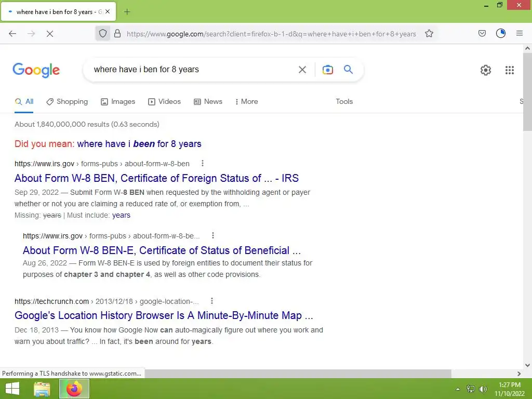Follow the 'where have i been' suggestion
This screenshot has width=532, height=399.
pyautogui.click(x=139, y=144)
